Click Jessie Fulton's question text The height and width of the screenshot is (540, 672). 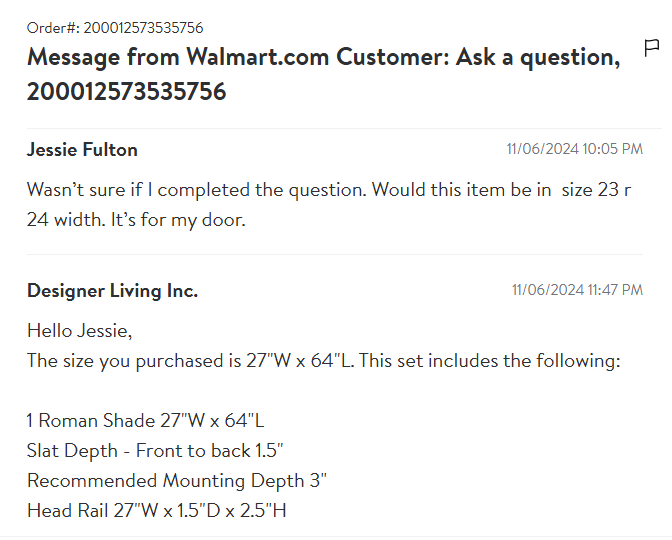tap(329, 205)
